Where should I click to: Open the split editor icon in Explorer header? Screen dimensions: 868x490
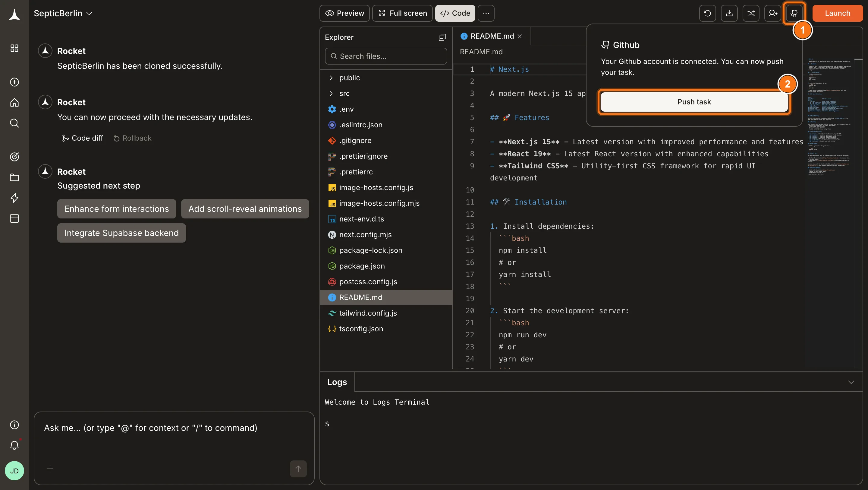[442, 37]
